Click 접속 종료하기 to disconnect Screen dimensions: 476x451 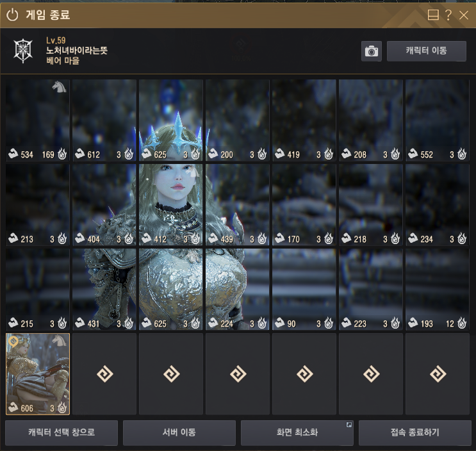[415, 432]
